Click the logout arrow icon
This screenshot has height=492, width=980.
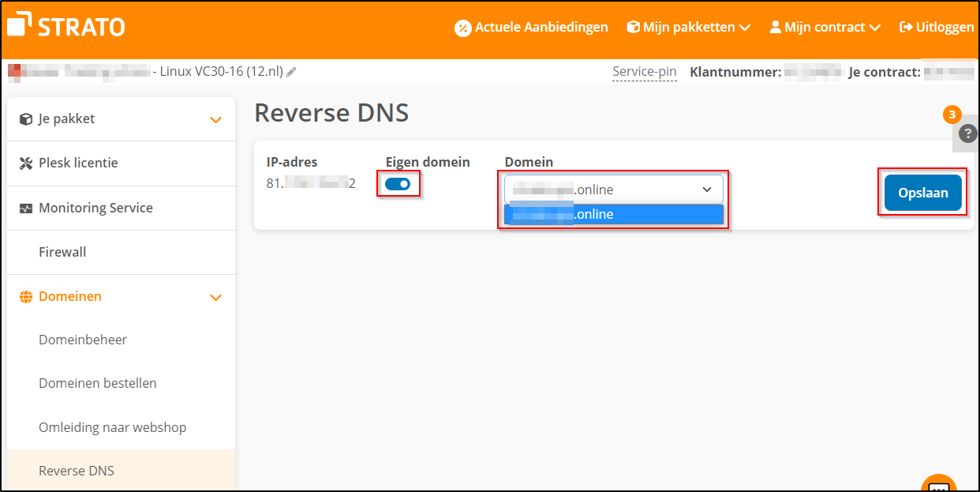[906, 27]
